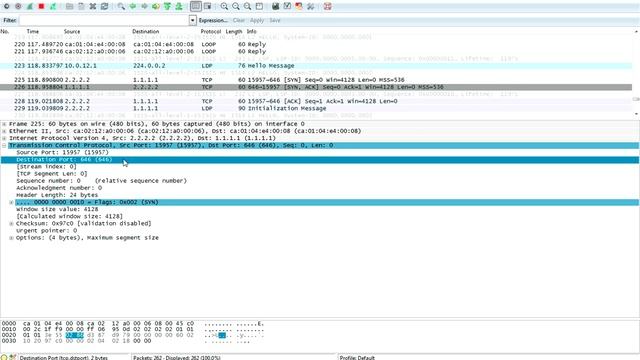Sort by the Time column header

[33, 31]
